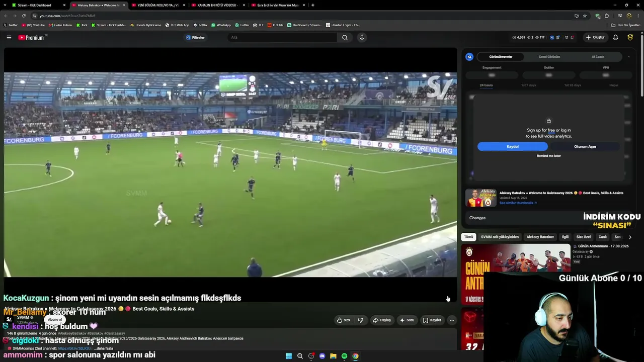Screen dimensions: 644x362
Task: Open 'See similar thumbnails' link
Action: coord(518,203)
